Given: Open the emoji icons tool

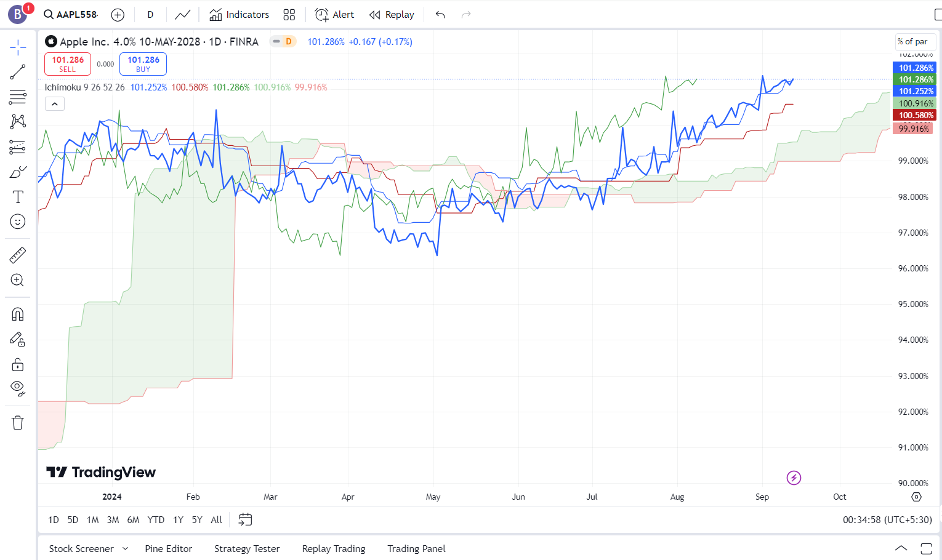Looking at the screenshot, I should [18, 222].
